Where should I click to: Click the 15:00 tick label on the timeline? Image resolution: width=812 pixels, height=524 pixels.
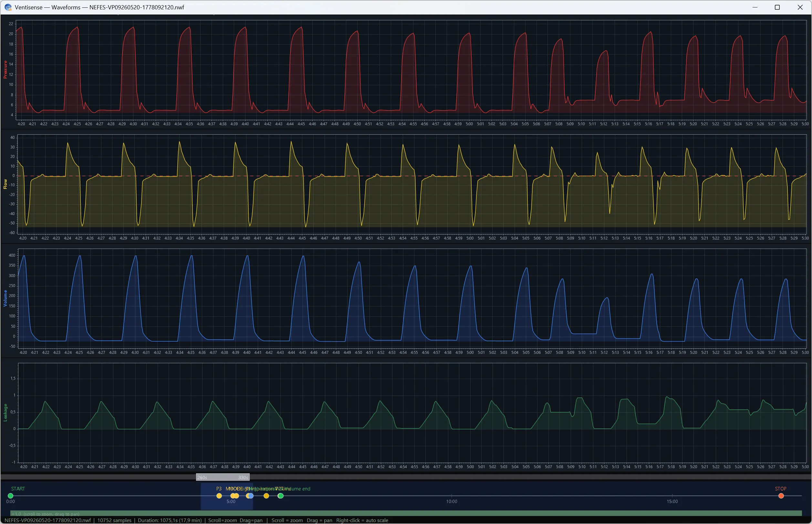coord(672,501)
